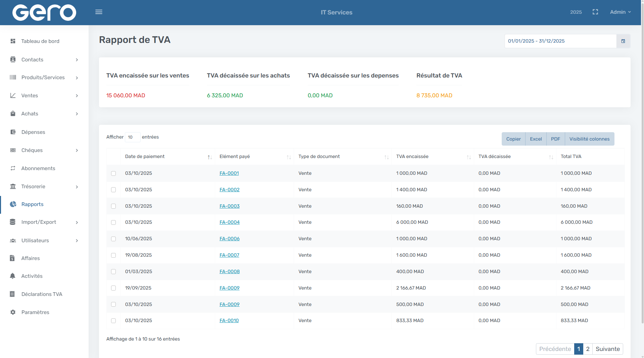Viewport: 644px width, 358px height.
Task: Click the hamburger menu icon
Action: (x=99, y=12)
